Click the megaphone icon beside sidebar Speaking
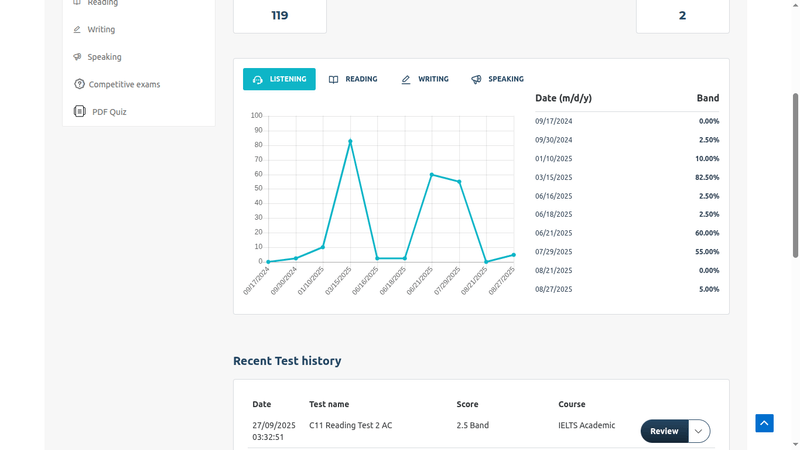This screenshot has width=800, height=450. tap(77, 57)
